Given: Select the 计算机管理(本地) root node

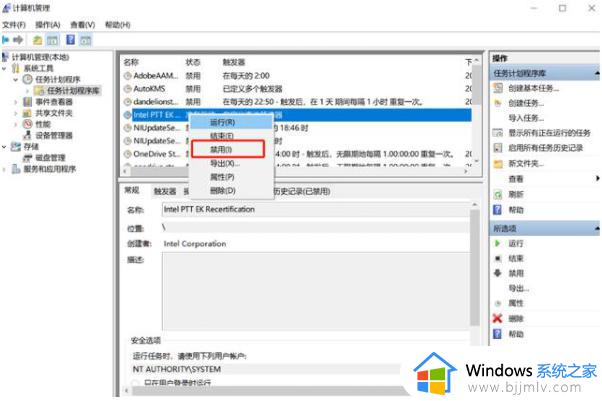Looking at the screenshot, I should (40, 57).
